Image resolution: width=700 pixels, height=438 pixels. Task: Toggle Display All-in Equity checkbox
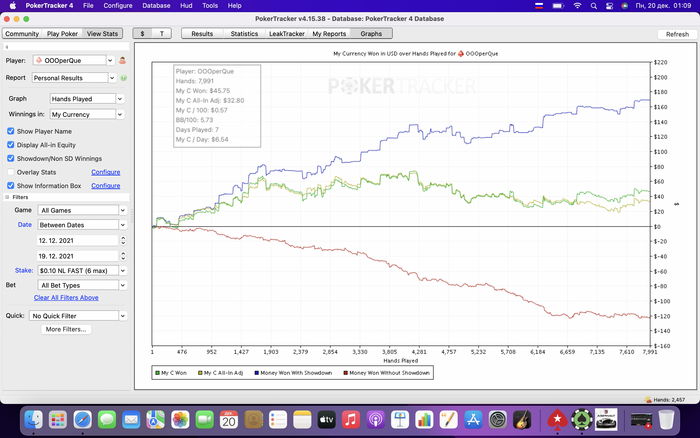11,145
